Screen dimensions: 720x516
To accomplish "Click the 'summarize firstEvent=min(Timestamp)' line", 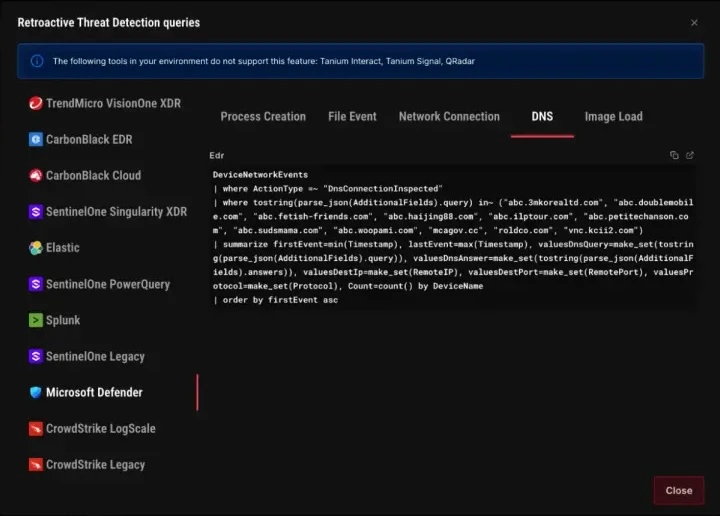I will coord(308,244).
